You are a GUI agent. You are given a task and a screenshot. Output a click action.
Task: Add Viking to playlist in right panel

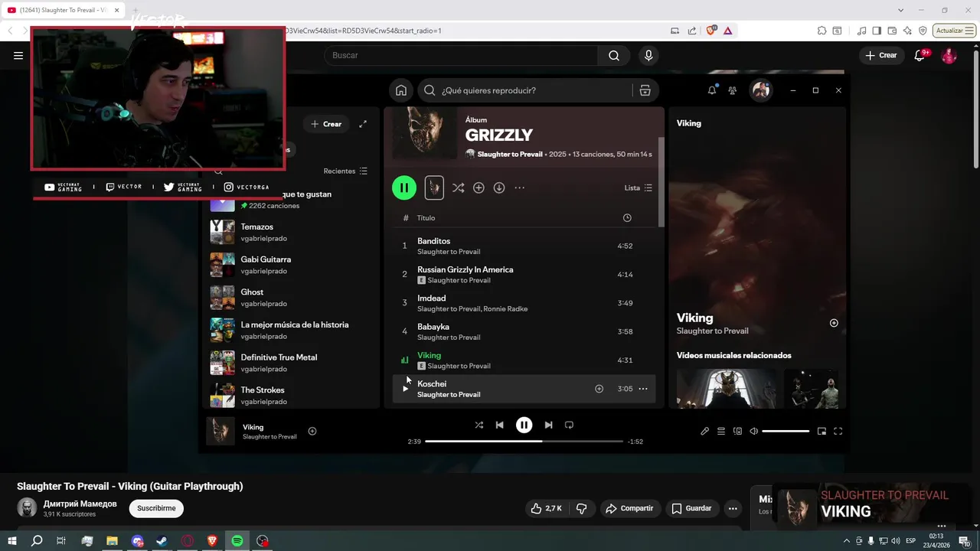tap(834, 323)
